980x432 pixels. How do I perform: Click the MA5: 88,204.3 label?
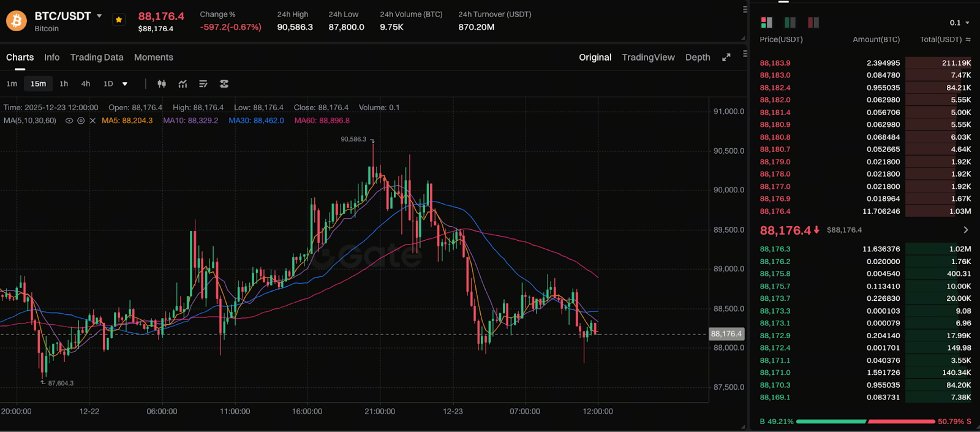(x=127, y=121)
